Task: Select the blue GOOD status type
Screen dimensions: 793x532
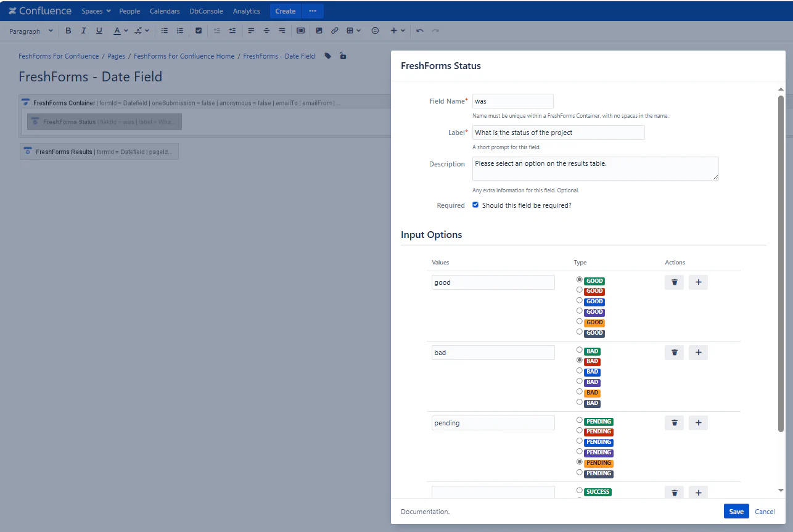Action: click(x=580, y=301)
